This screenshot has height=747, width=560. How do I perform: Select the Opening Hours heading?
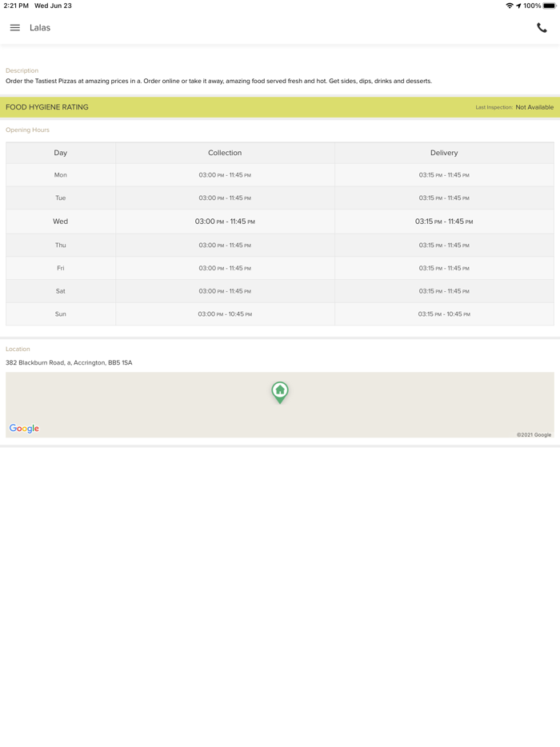[x=27, y=130]
